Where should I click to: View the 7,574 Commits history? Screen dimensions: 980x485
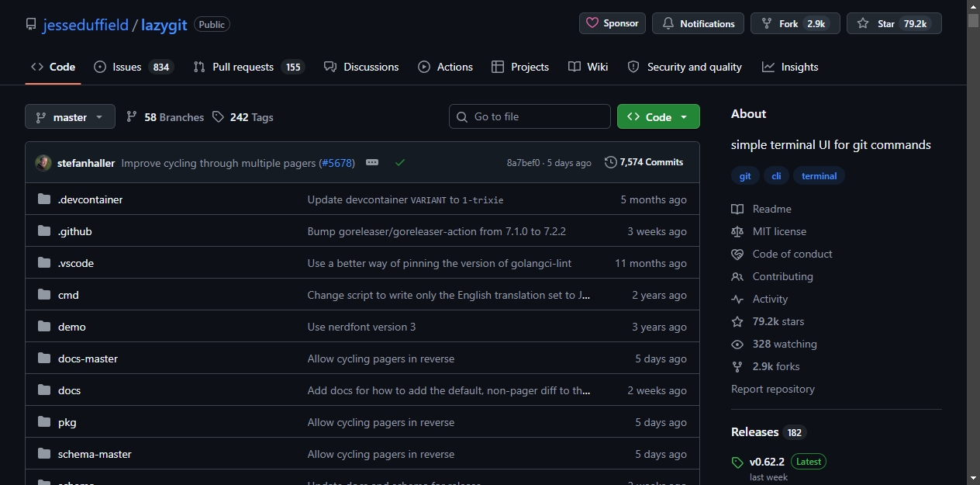click(644, 162)
